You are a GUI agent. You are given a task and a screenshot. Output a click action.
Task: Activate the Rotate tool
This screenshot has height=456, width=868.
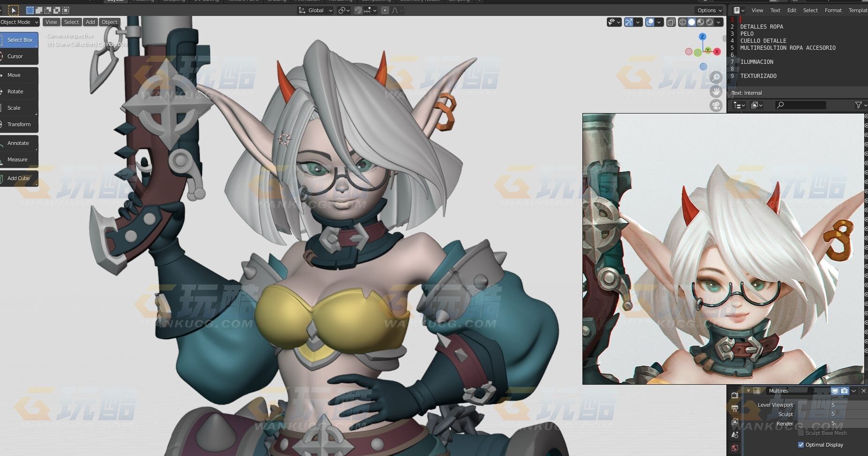19,91
